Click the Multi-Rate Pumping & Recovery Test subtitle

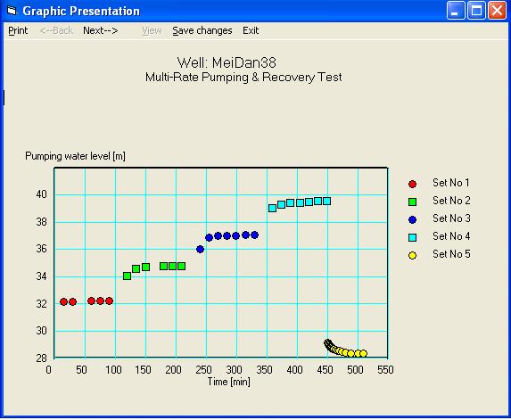tap(243, 78)
